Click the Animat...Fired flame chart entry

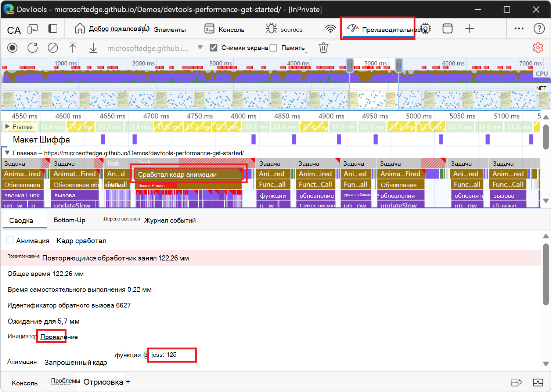(75, 174)
